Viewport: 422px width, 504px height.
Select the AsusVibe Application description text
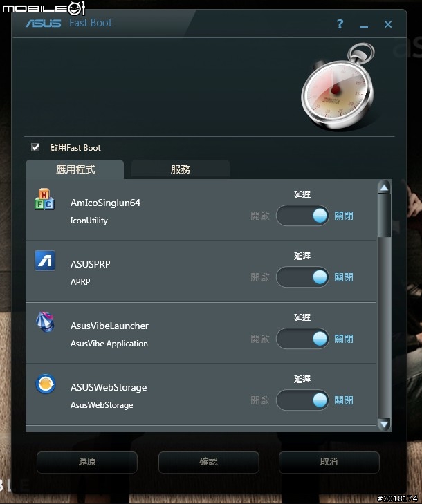(x=109, y=344)
